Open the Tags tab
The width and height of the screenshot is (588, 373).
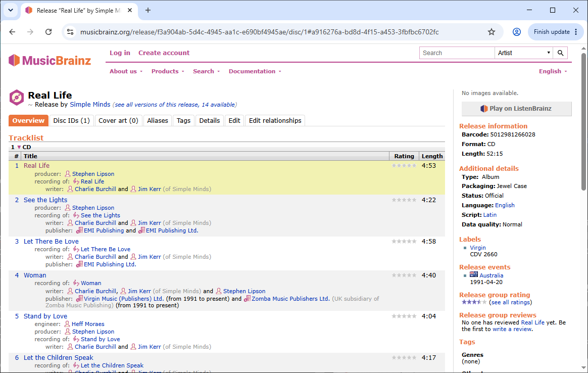[183, 120]
